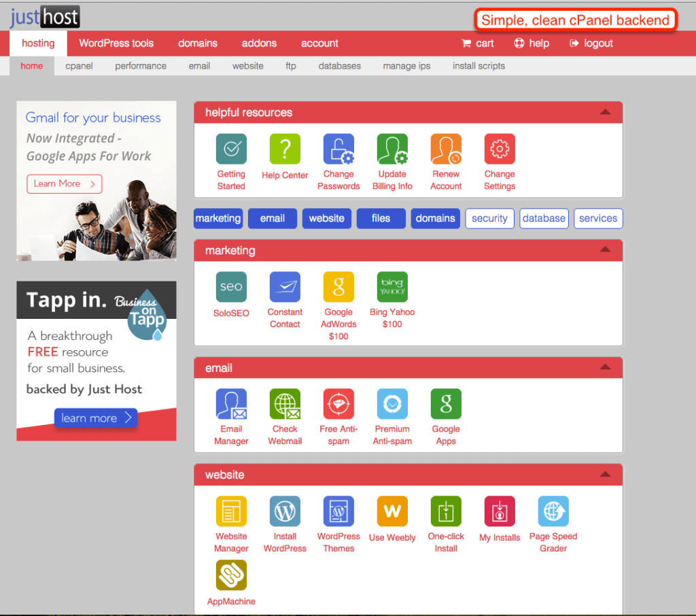Open the domains main tab
Screen dimensions: 696x616
coord(198,44)
